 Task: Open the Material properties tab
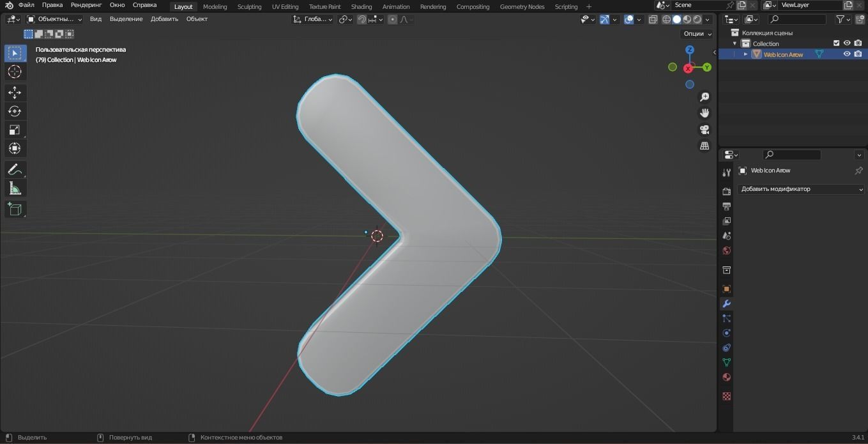click(726, 377)
